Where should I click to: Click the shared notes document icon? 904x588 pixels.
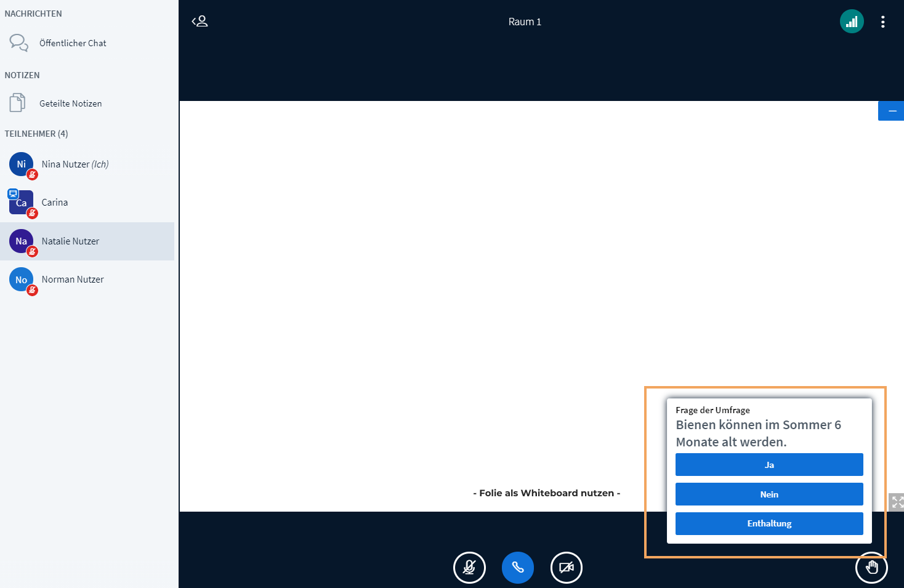[17, 102]
